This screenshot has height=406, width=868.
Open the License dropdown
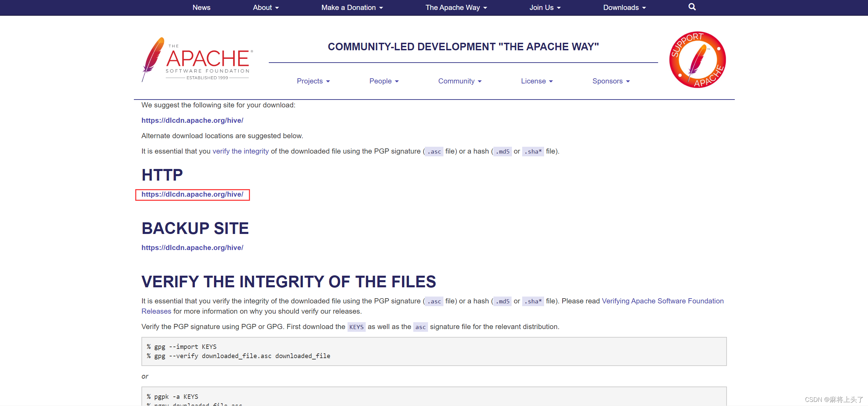click(536, 81)
